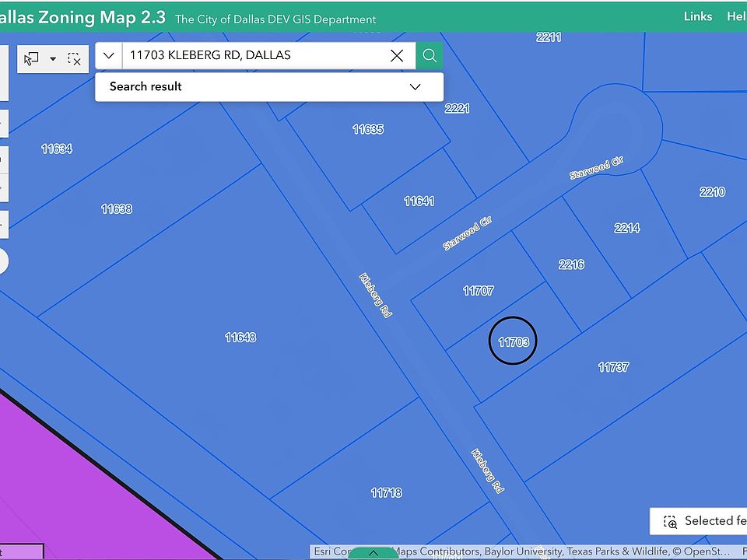Click parcel label 2211

tap(549, 37)
